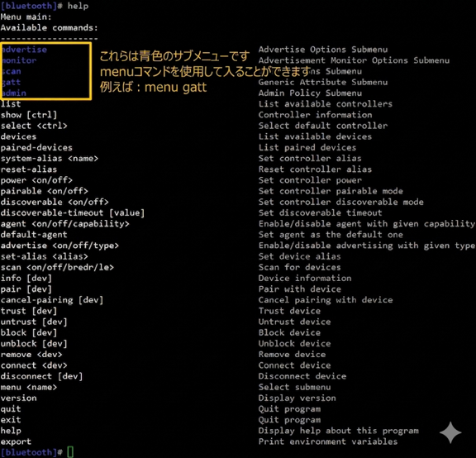Click 'Select submenu' description

coord(295,387)
